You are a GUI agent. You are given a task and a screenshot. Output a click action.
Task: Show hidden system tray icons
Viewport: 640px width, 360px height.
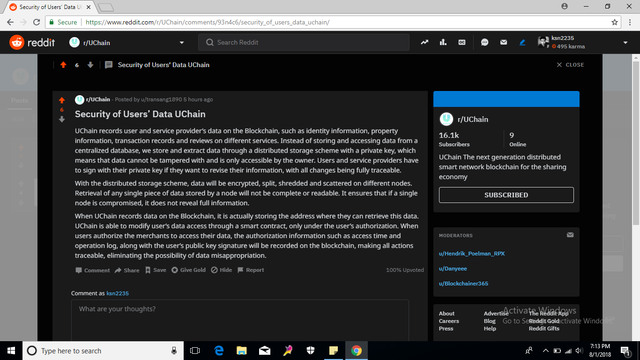tap(545, 351)
